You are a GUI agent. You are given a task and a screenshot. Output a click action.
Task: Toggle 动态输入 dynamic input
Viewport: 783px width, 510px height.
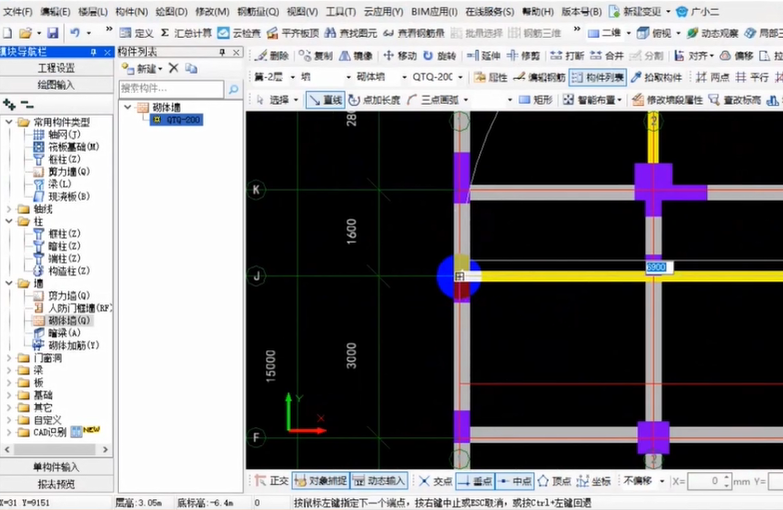click(x=380, y=481)
